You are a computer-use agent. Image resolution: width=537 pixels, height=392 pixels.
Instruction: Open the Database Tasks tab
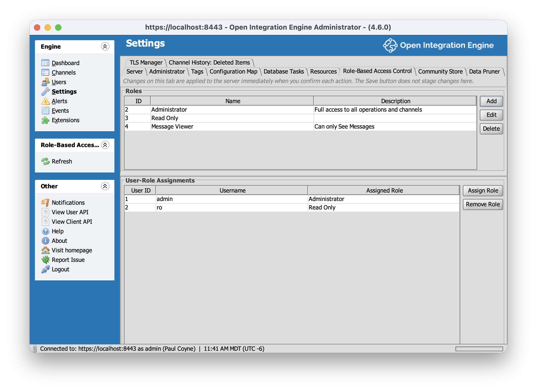pyautogui.click(x=284, y=71)
